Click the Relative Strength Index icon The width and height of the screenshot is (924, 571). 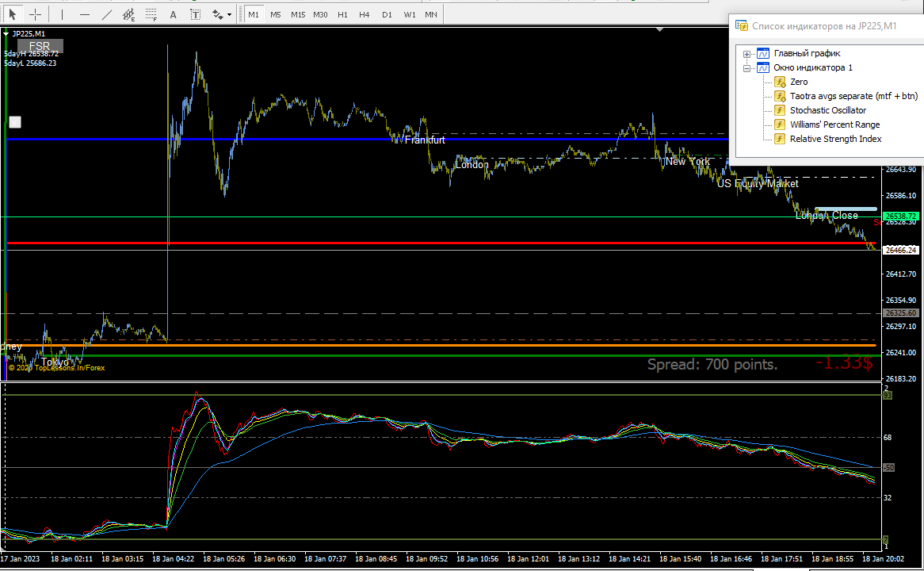780,139
